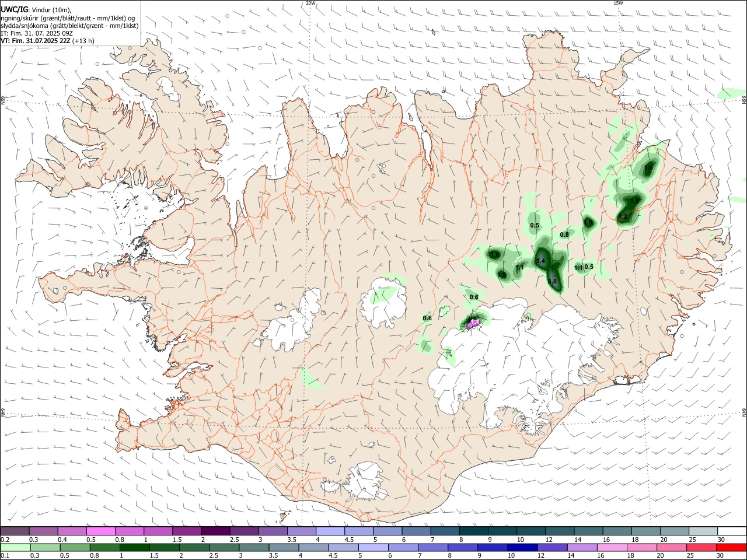Select the upper legend swatch between 8 and 9
The height and width of the screenshot is (560, 747).
(x=474, y=531)
